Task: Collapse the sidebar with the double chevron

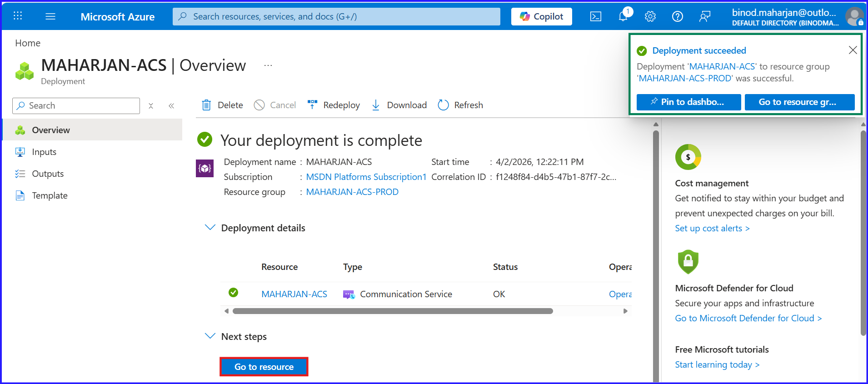Action: pos(171,106)
